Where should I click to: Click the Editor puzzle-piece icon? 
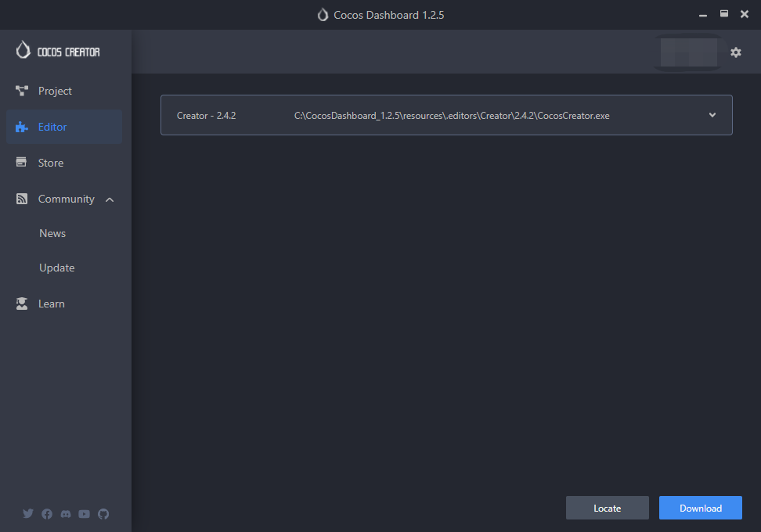pos(21,127)
